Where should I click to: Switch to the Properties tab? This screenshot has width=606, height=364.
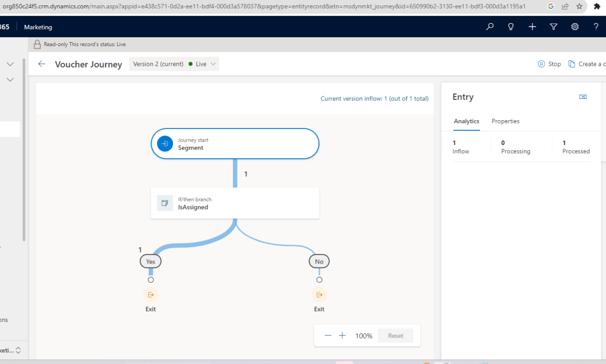coord(505,121)
